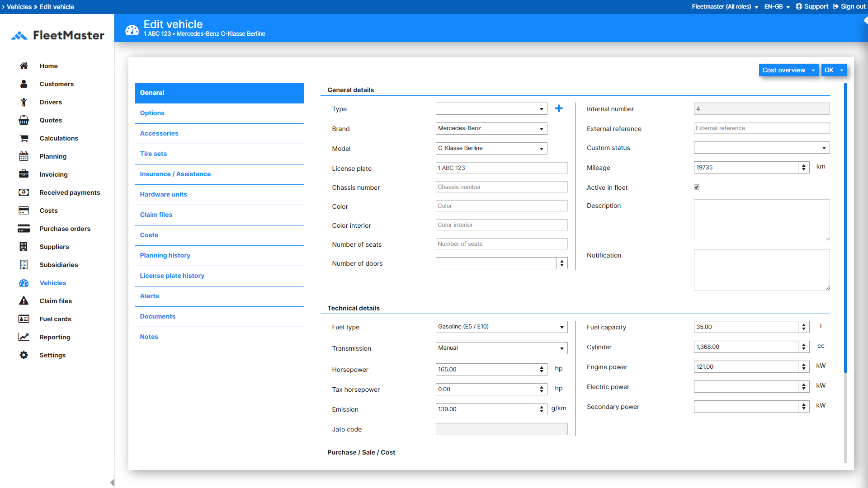This screenshot has height=488, width=868.
Task: Open the Custom status dropdown
Action: 762,148
